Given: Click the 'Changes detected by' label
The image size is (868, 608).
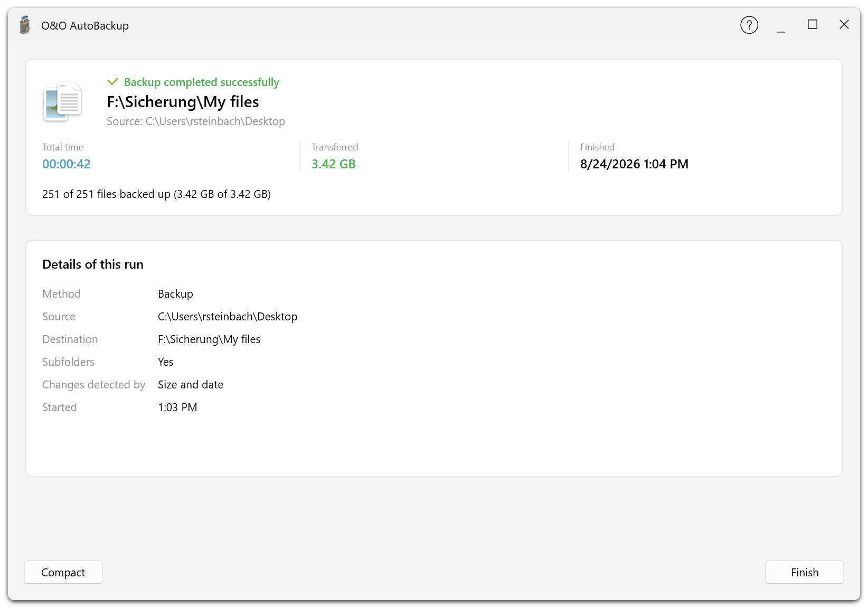Looking at the screenshot, I should click(93, 385).
